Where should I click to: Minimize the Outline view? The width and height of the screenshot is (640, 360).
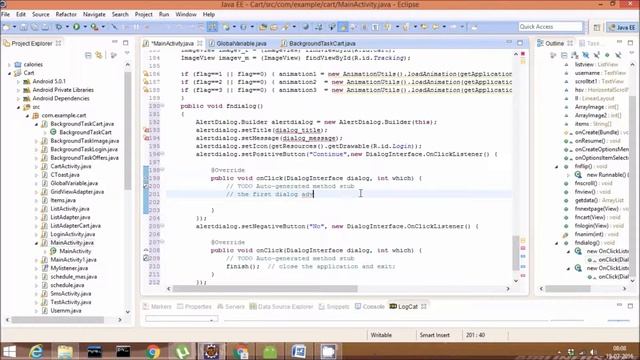(619, 42)
